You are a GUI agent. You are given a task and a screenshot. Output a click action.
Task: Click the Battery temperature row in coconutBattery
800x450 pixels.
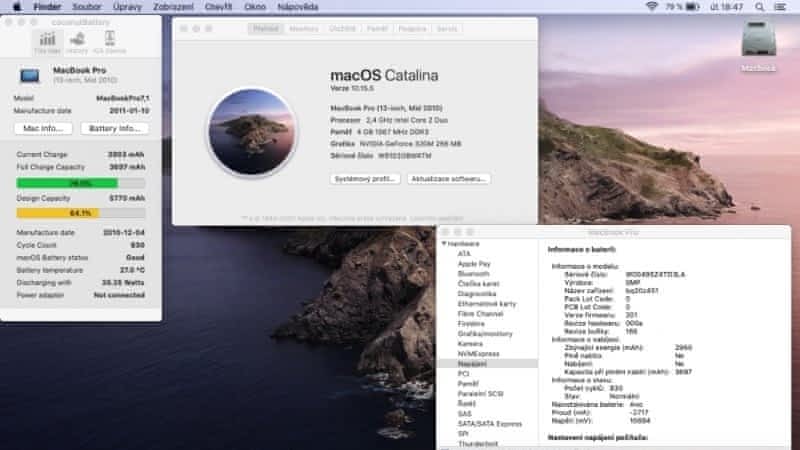click(x=81, y=270)
